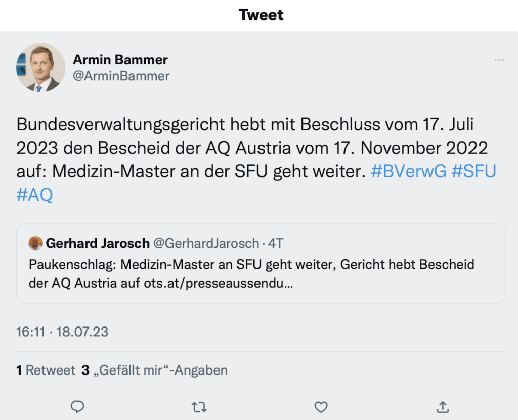Click the share upload icon
This screenshot has height=420, width=518.
(x=443, y=406)
